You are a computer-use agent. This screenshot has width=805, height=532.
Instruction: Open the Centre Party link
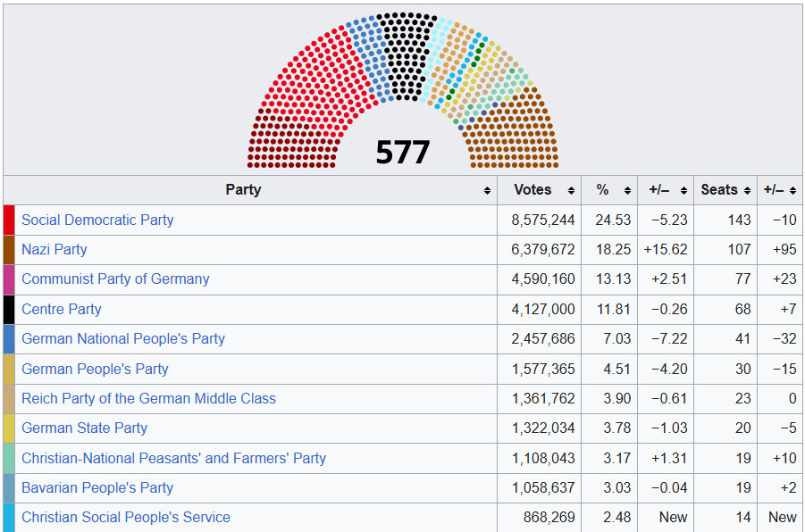tap(62, 309)
